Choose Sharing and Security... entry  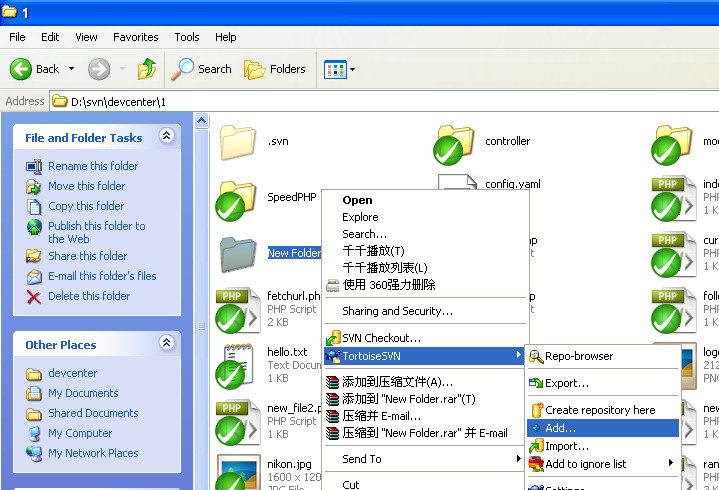[425, 311]
